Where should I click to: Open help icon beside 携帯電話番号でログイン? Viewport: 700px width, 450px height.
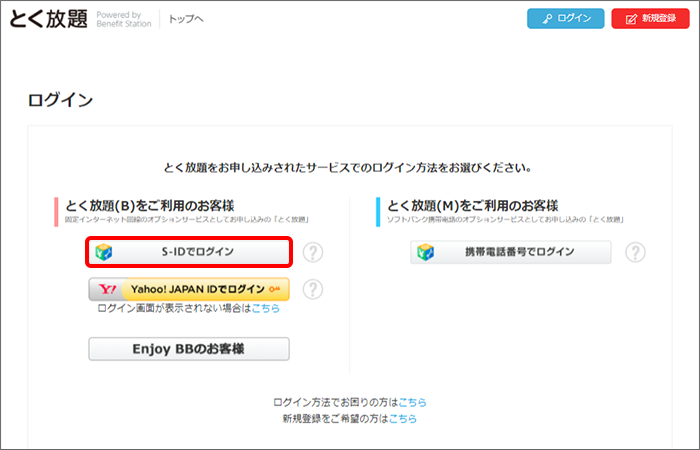635,252
